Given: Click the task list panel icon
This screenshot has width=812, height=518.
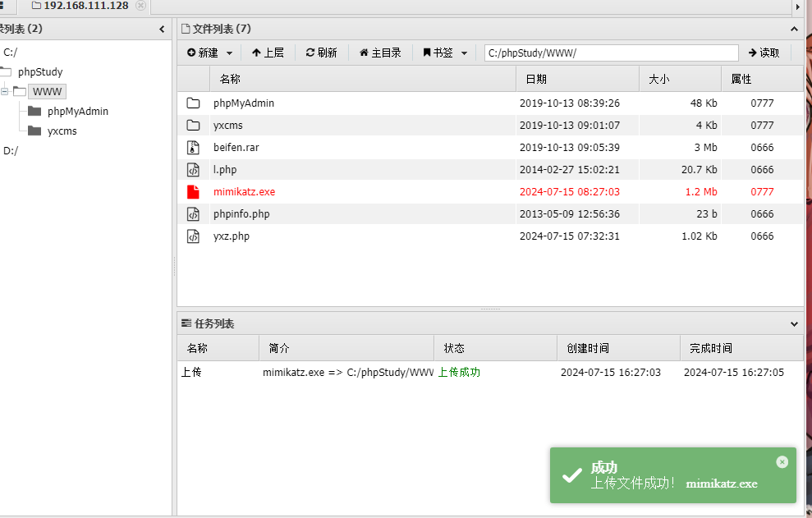Looking at the screenshot, I should [186, 323].
